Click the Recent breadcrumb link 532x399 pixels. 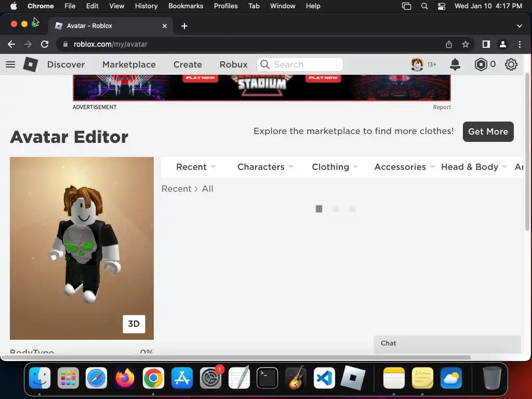(176, 189)
